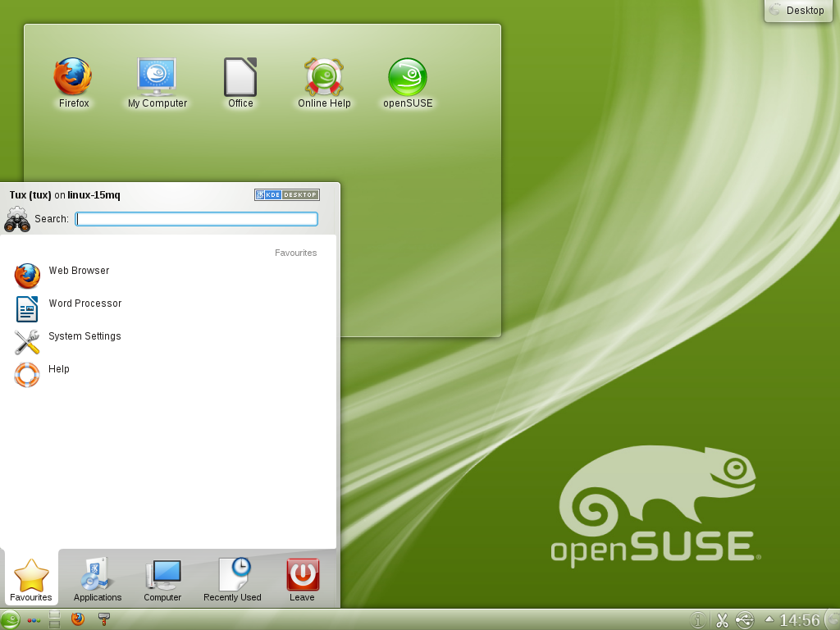
Task: Switch to Recently Used tab
Action: [232, 580]
